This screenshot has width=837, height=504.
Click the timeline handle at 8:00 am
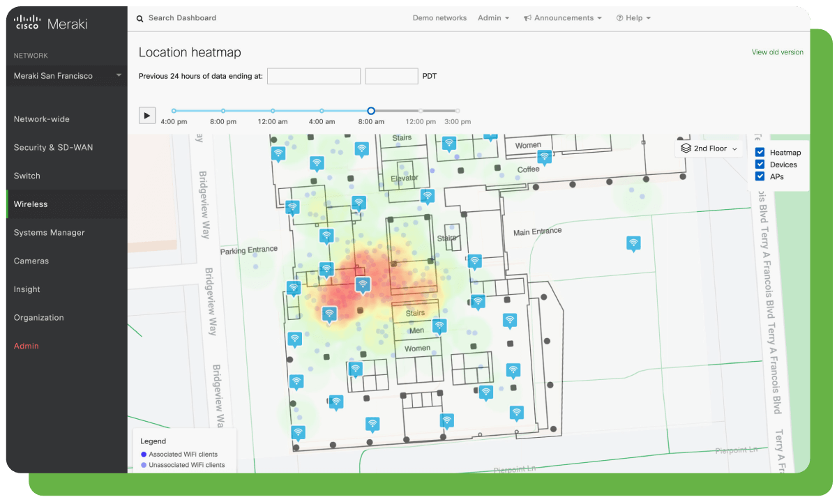[371, 110]
